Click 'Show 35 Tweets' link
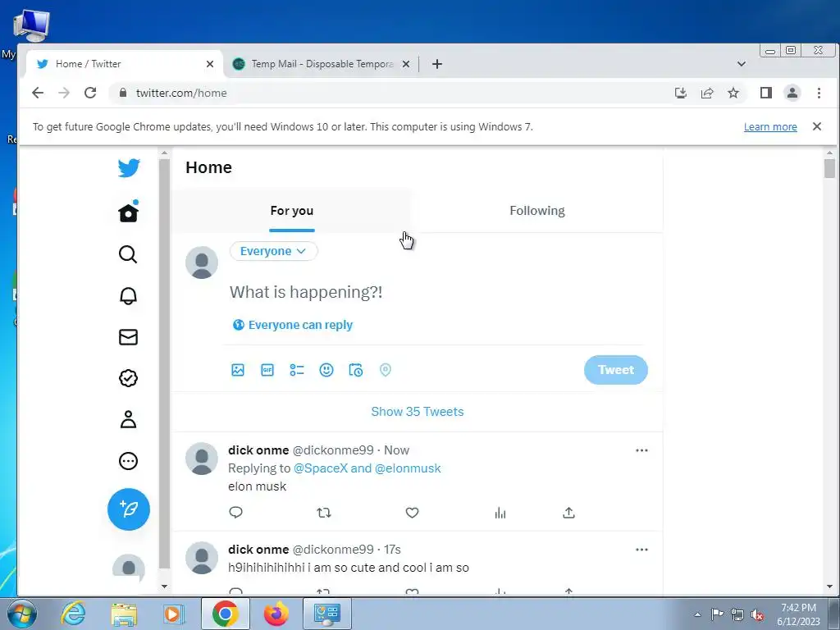The image size is (840, 630). point(418,412)
